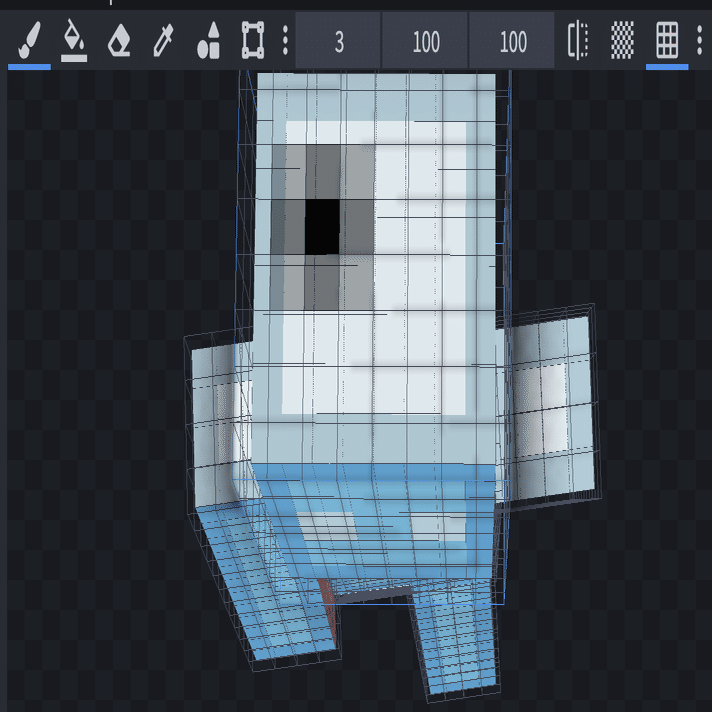Select the Eraser tool
This screenshot has width=712, height=712.
click(119, 41)
